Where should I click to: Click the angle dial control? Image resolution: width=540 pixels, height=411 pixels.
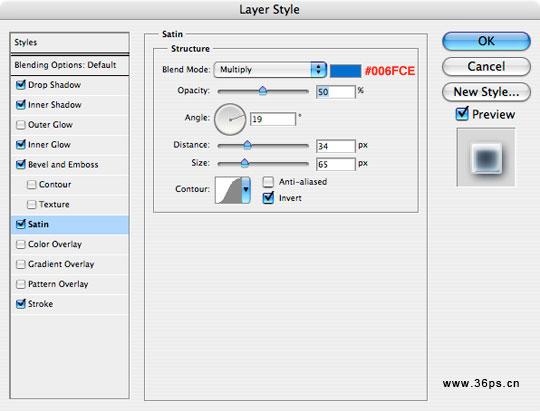click(x=230, y=119)
